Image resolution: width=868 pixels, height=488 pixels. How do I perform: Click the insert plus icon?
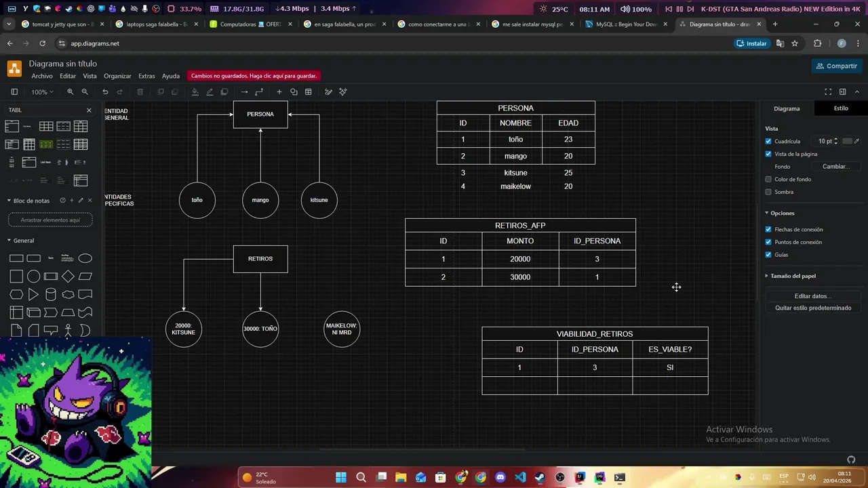(279, 91)
